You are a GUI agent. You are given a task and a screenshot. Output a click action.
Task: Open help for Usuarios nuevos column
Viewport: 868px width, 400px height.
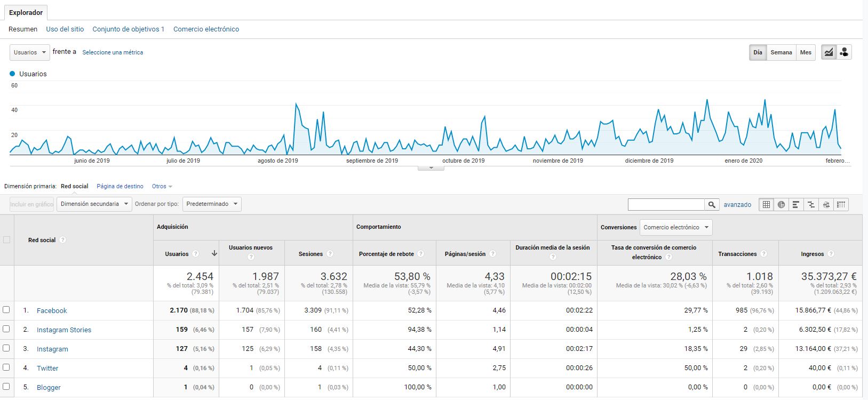coord(251,257)
